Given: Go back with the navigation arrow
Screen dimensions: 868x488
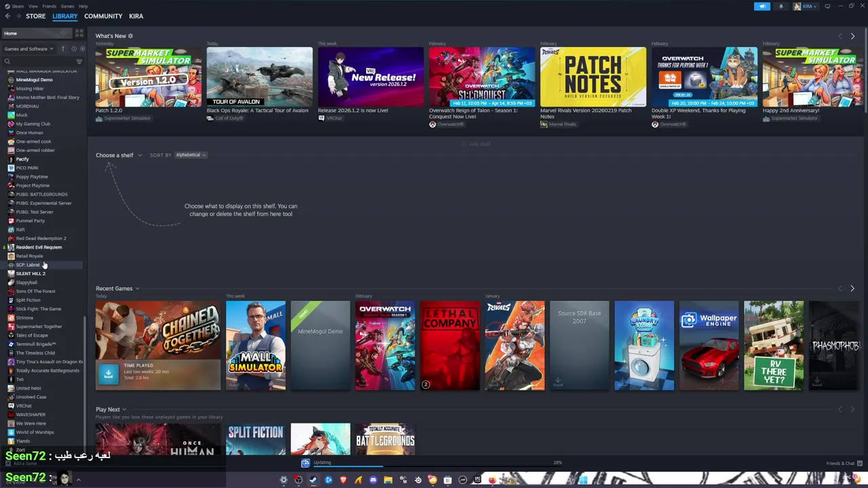Looking at the screenshot, I should (x=8, y=16).
